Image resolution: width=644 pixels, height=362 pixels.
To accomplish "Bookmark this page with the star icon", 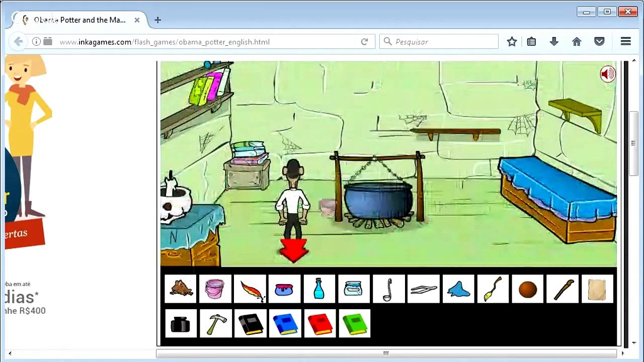I will [x=512, y=42].
